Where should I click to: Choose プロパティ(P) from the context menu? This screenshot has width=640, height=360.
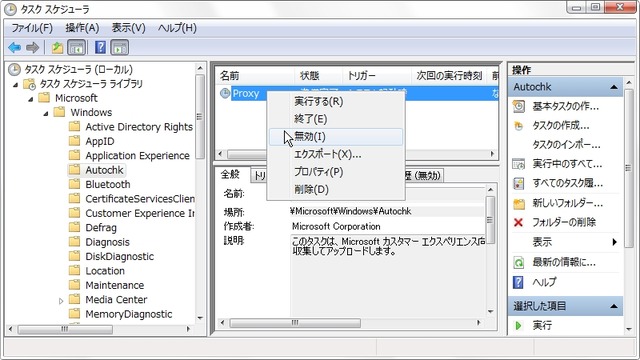pyautogui.click(x=336, y=172)
